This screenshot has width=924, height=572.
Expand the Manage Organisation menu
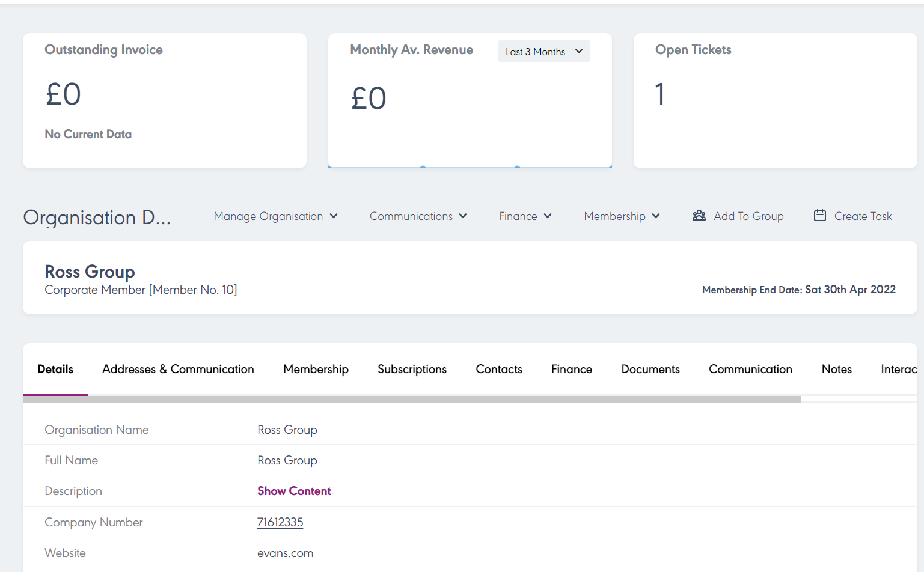(275, 216)
